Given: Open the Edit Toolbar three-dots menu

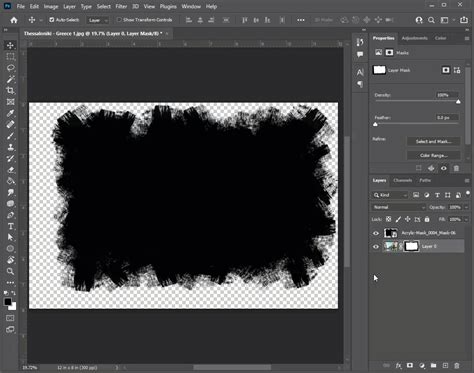Looking at the screenshot, I should coord(10,283).
